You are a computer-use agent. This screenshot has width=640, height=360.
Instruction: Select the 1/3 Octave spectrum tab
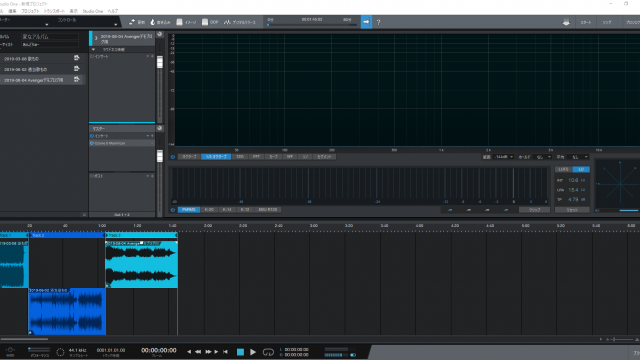click(x=216, y=157)
